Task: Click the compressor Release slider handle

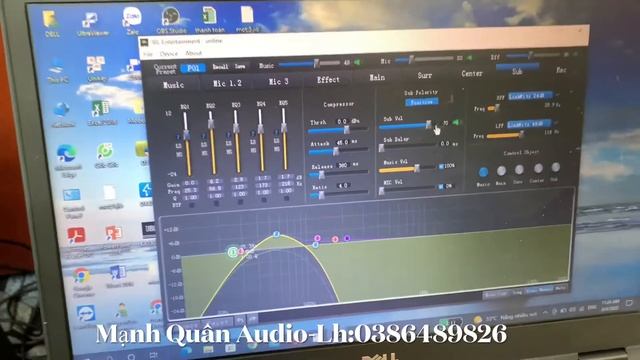Action: click(321, 175)
